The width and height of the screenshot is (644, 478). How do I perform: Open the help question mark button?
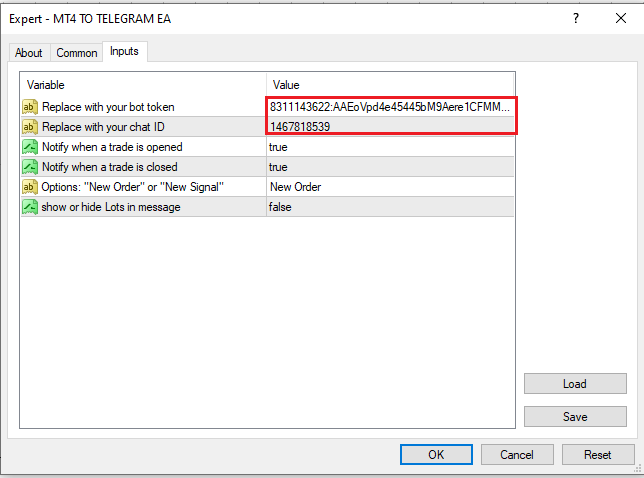pos(576,18)
